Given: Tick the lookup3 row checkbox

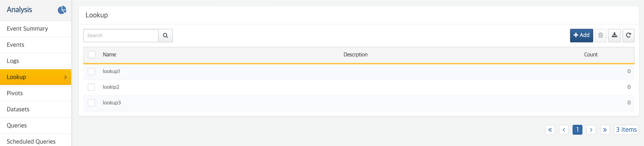Looking at the screenshot, I should point(91,103).
